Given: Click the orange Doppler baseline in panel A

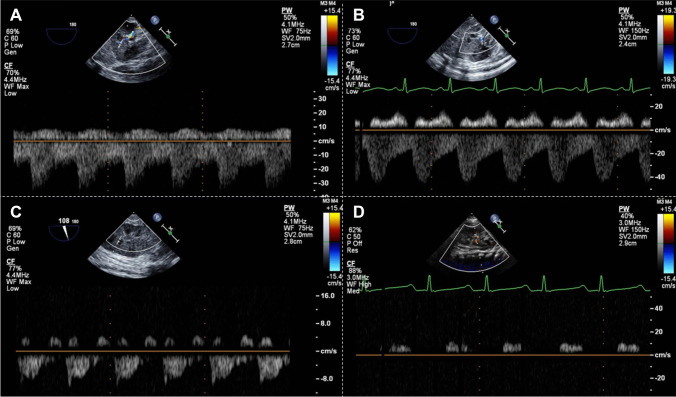Looking at the screenshot, I should 152,141.
